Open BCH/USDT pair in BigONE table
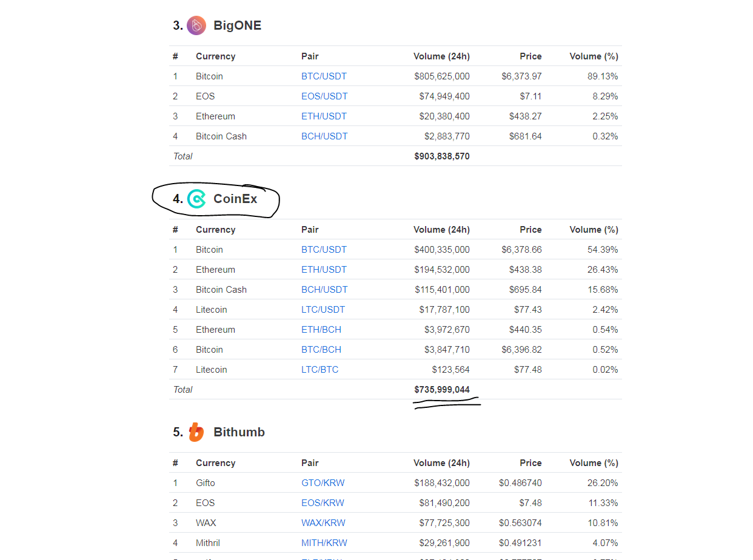The width and height of the screenshot is (753, 560). pyautogui.click(x=324, y=136)
